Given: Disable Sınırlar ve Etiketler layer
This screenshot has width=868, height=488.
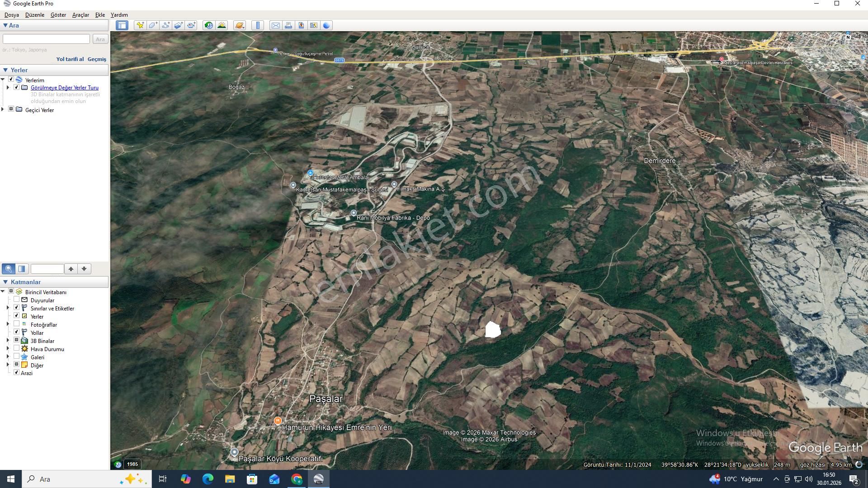Looking at the screenshot, I should pyautogui.click(x=17, y=308).
